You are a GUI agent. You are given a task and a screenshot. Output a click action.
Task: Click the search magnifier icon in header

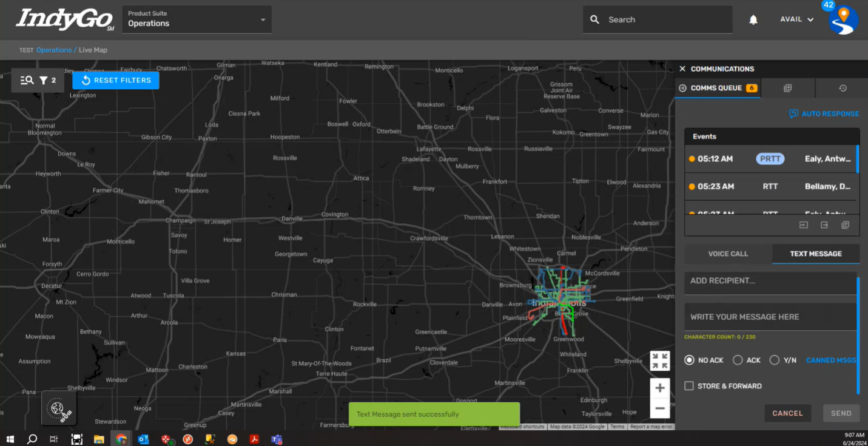pyautogui.click(x=595, y=19)
